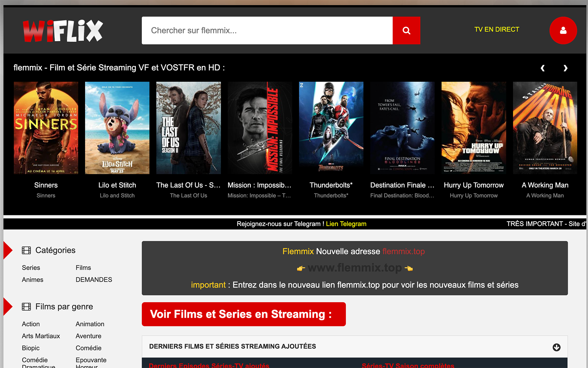Open the Animes category
The height and width of the screenshot is (368, 588).
[x=33, y=280]
